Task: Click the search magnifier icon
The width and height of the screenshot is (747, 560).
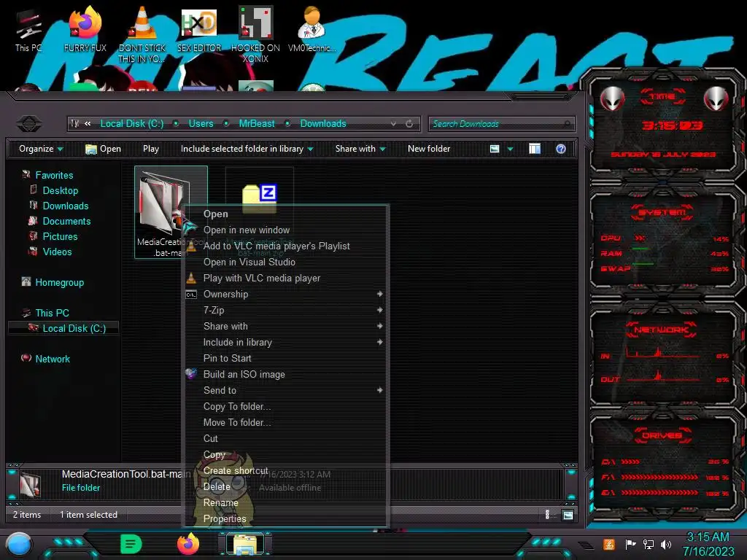Action: [566, 124]
